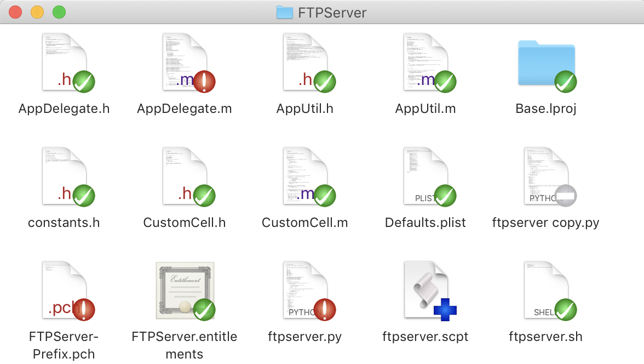Open the Base.lproj folder icon
This screenshot has height=364, width=644.
point(546,63)
